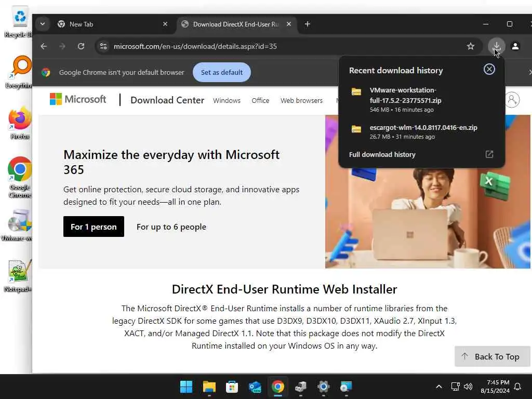Set Chrome as default browser
532x399 pixels.
(x=221, y=72)
